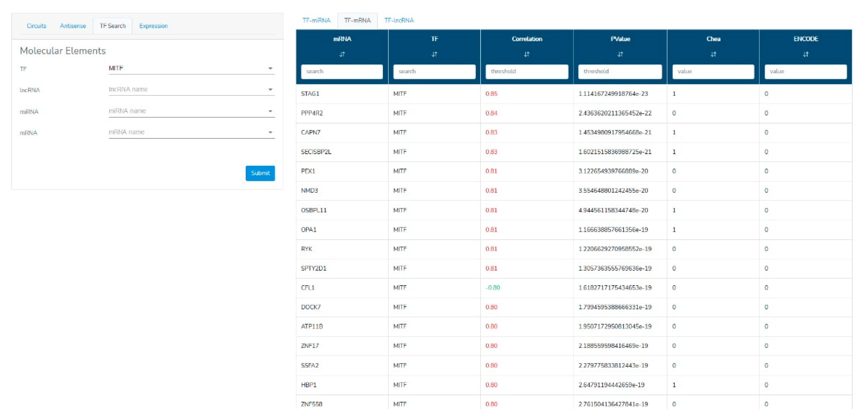The image size is (868, 420).
Task: Switch to the TF-lncRNA results tab
Action: (399, 21)
